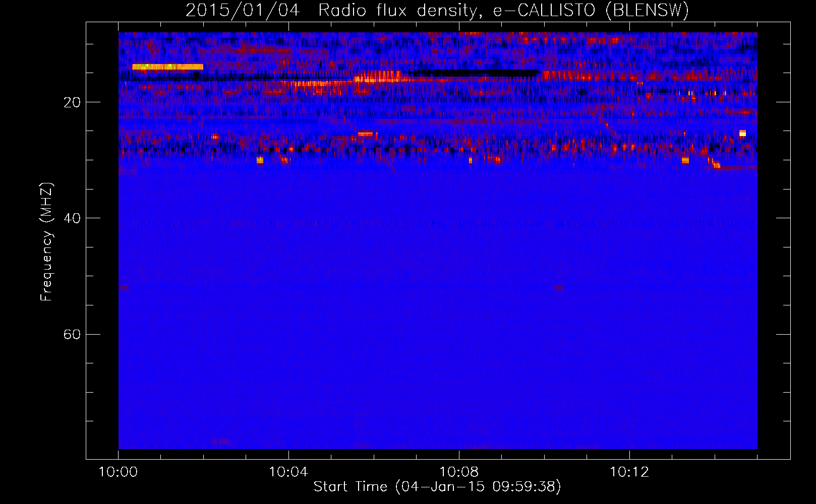Click the 10:00 time tick label
The width and height of the screenshot is (816, 504).
118,472
